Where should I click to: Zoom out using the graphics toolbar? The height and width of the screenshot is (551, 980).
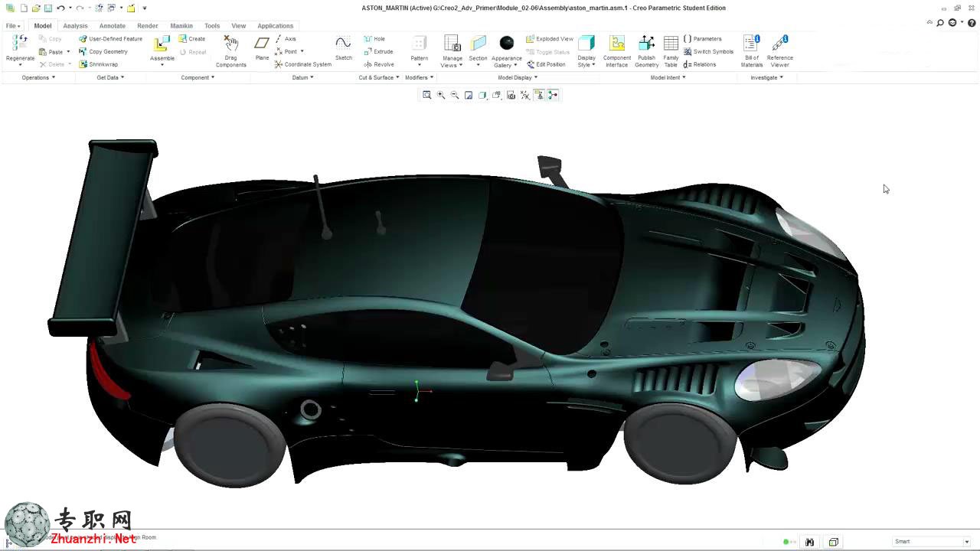(x=455, y=95)
